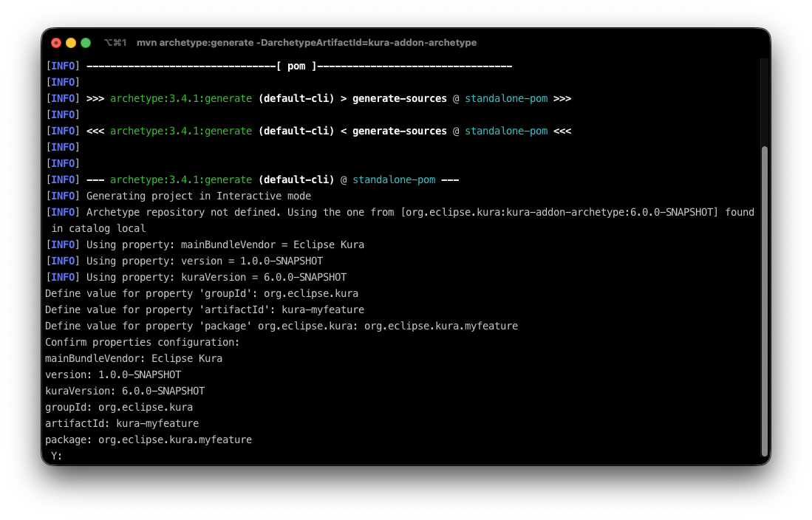Click standalone-pom on the >>> generate-sources line
812x520 pixels.
(x=506, y=98)
